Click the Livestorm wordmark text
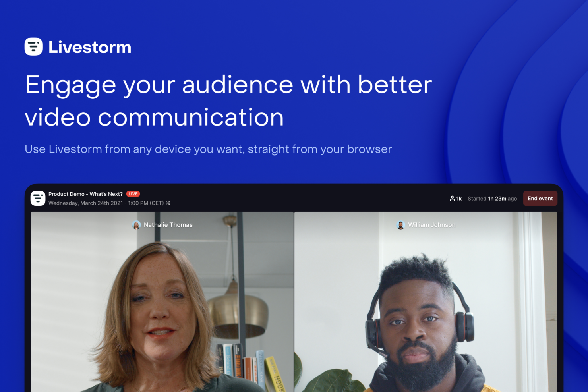The image size is (588, 392). pos(90,47)
